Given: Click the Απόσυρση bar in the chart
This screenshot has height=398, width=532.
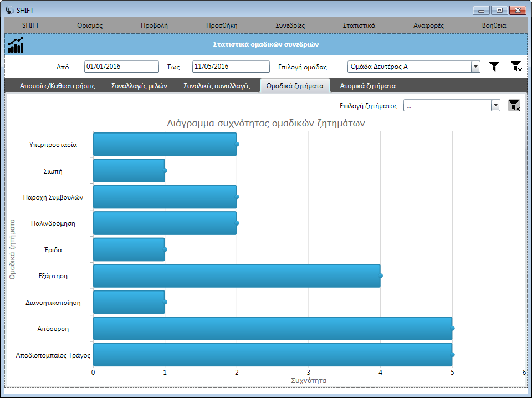Looking at the screenshot, I should click(273, 329).
